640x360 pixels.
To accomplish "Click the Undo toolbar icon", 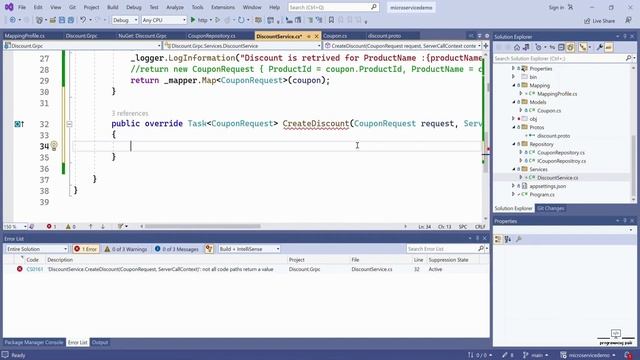I will tap(83, 20).
